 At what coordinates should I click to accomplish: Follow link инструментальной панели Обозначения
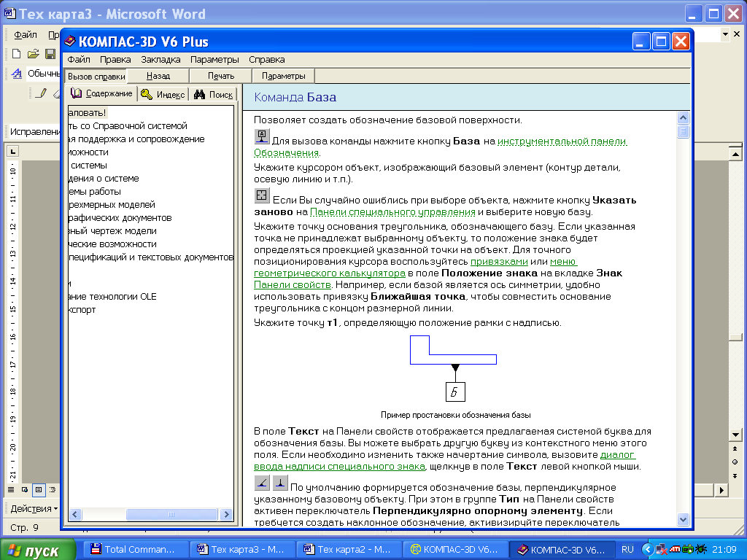click(562, 141)
